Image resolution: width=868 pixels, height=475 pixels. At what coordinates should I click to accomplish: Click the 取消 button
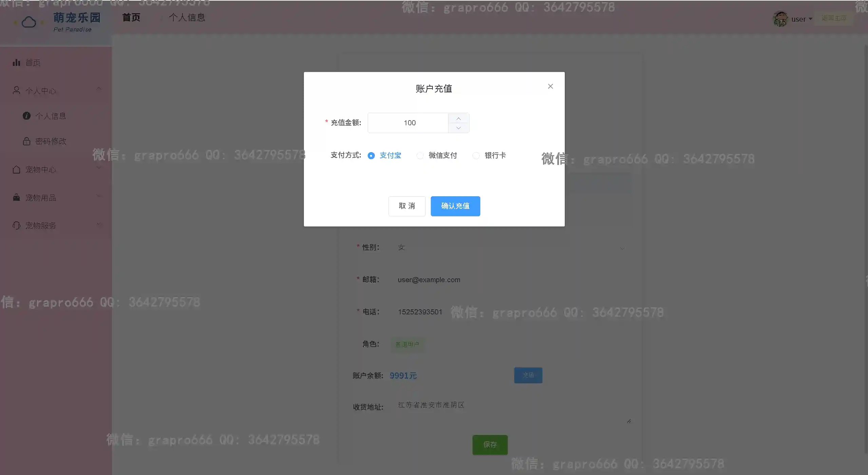pyautogui.click(x=407, y=206)
